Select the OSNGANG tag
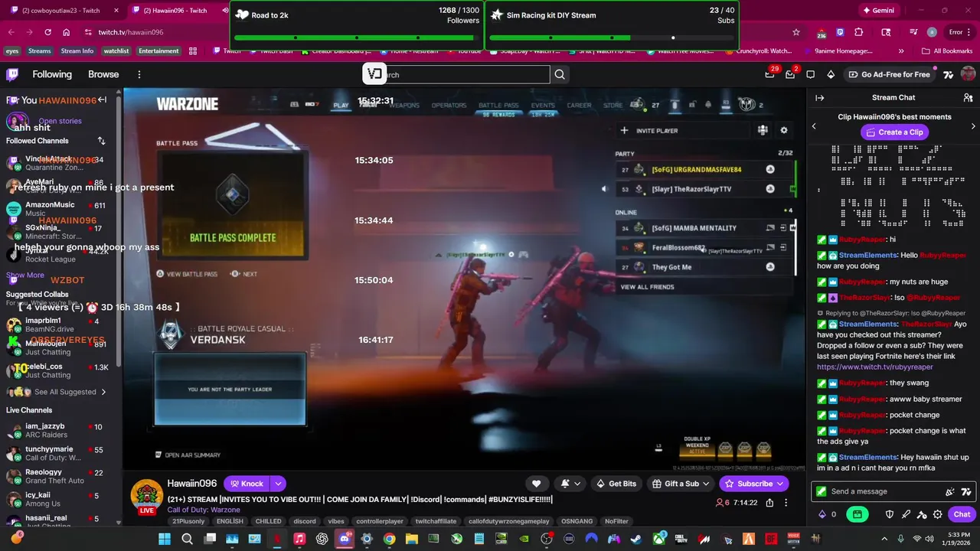 (577, 521)
